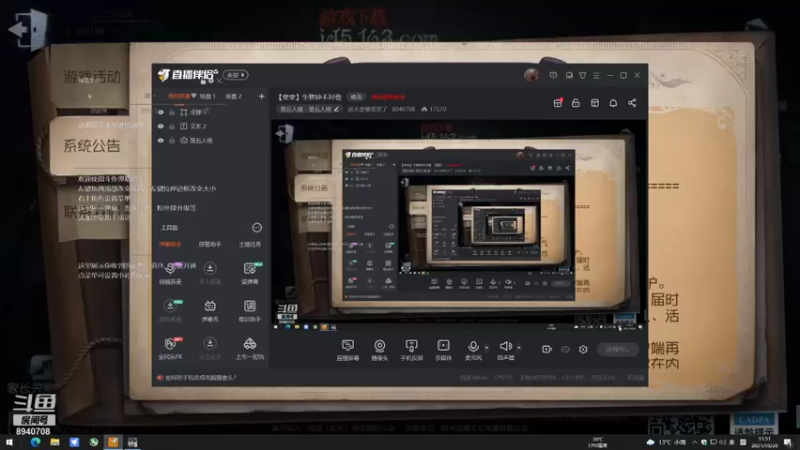Switch to the 场景 1 scene tab
This screenshot has width=800, height=450.
point(208,96)
